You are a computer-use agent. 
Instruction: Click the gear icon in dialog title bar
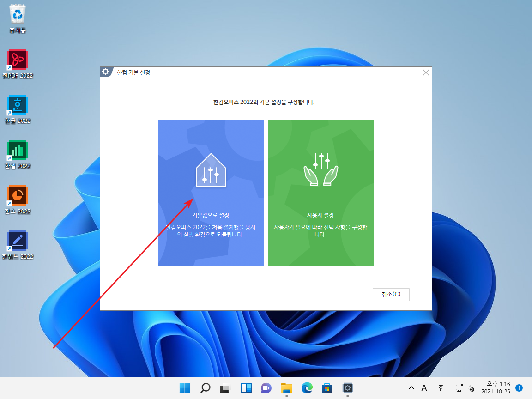click(x=105, y=72)
